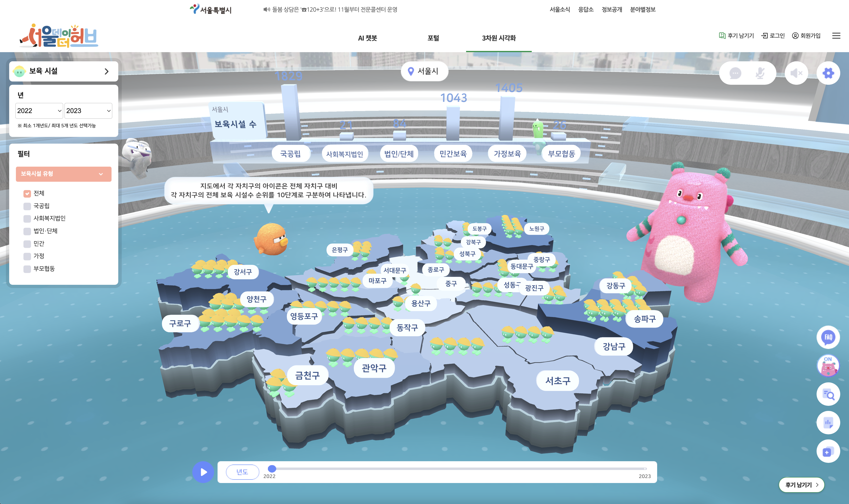Open the hamburger menu icon

coord(836,36)
